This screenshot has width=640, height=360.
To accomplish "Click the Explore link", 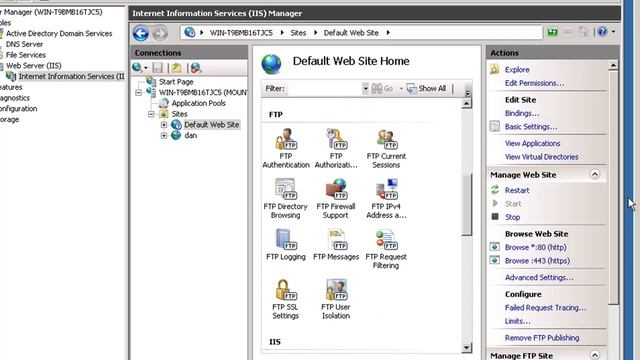I will coord(517,69).
